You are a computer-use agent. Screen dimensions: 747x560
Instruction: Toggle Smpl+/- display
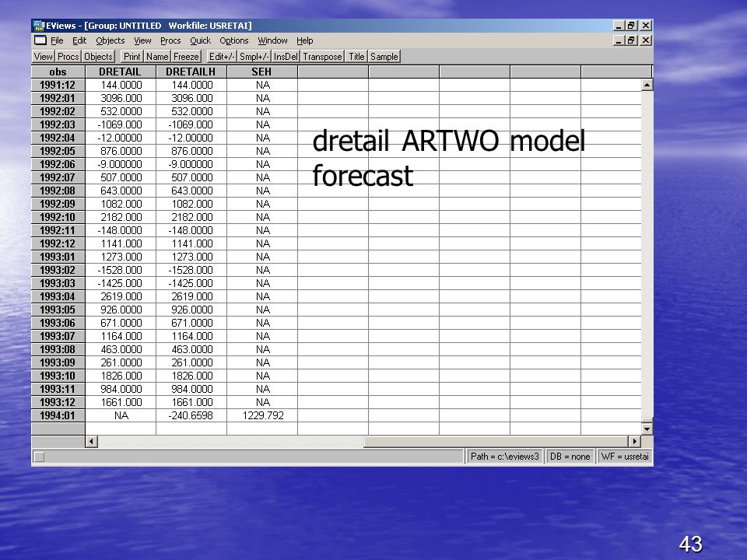[254, 57]
